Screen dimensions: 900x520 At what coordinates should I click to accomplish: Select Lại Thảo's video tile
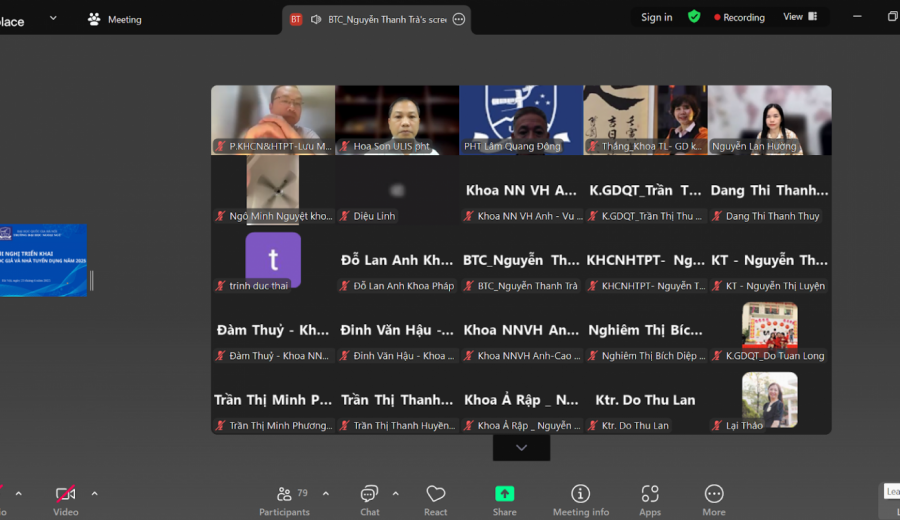769,400
